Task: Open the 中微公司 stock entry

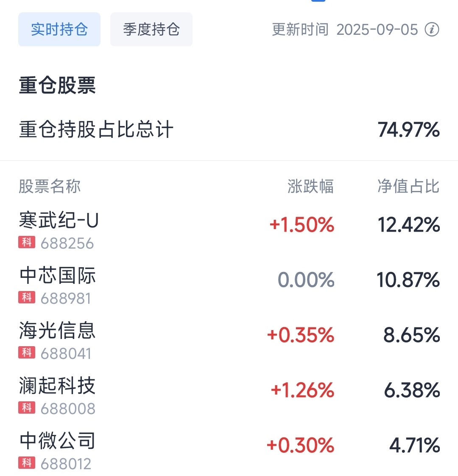Action: pos(229,451)
